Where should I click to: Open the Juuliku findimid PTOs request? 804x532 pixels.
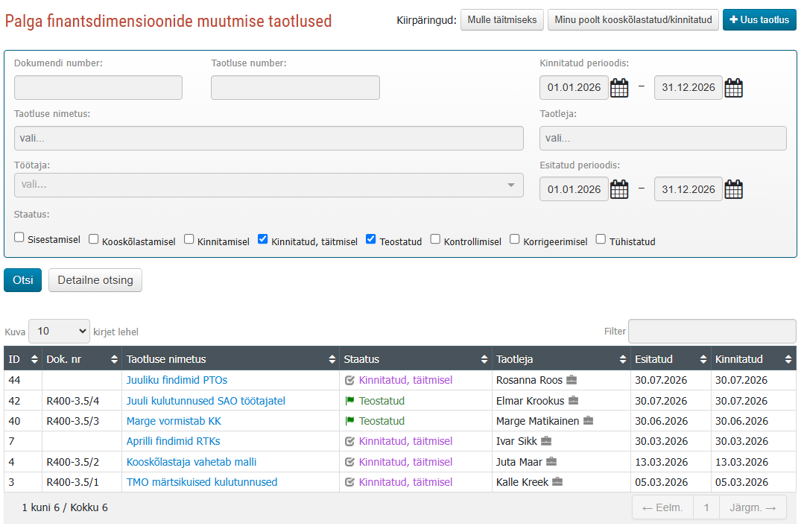coord(177,380)
